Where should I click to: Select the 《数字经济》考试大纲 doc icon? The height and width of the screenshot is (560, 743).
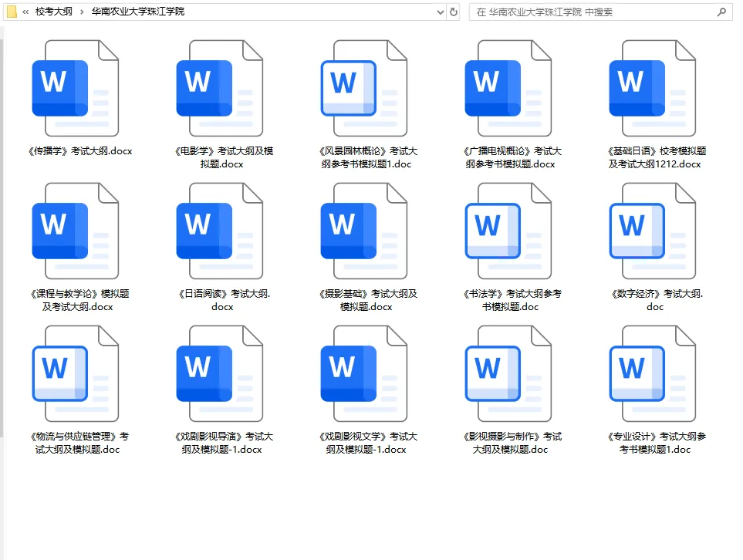coord(653,231)
